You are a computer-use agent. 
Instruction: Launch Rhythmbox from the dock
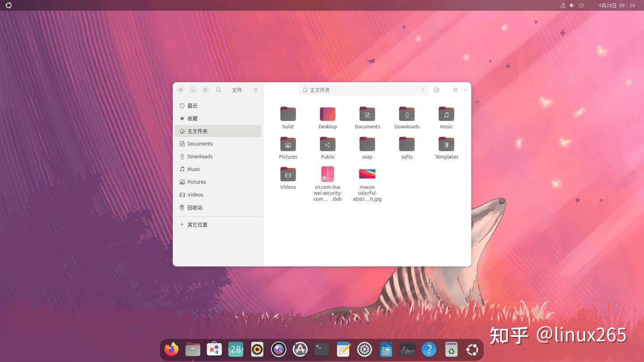tap(257, 349)
